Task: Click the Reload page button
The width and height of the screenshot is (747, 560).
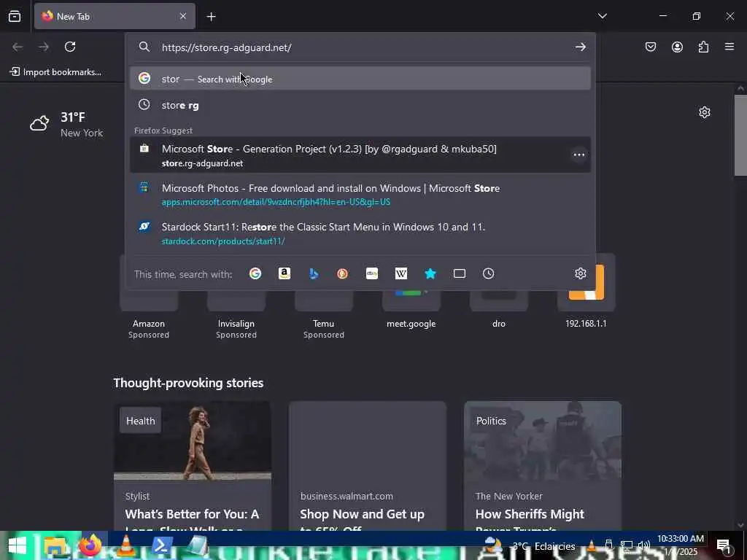Action: coord(70,47)
